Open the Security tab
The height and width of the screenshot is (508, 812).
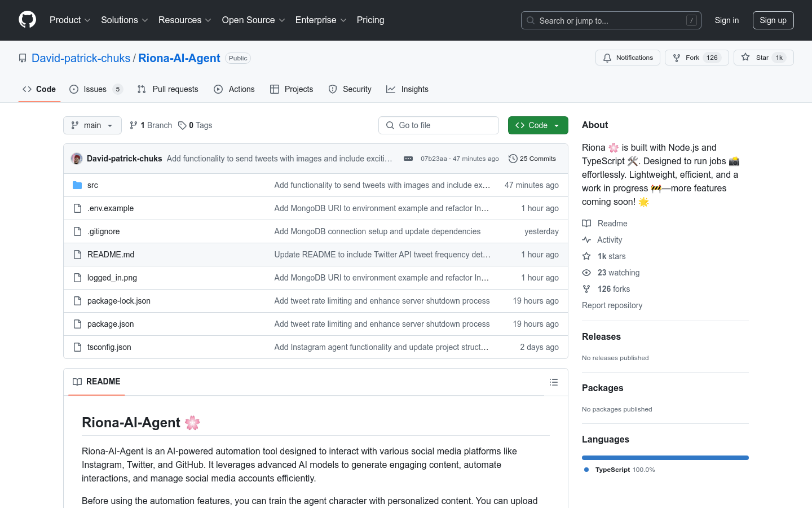350,89
